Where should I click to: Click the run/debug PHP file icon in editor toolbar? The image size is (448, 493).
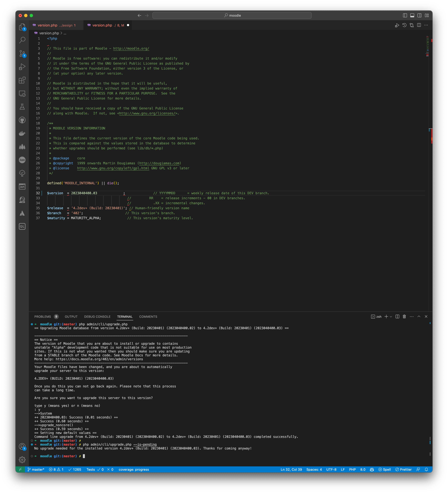coord(397,25)
